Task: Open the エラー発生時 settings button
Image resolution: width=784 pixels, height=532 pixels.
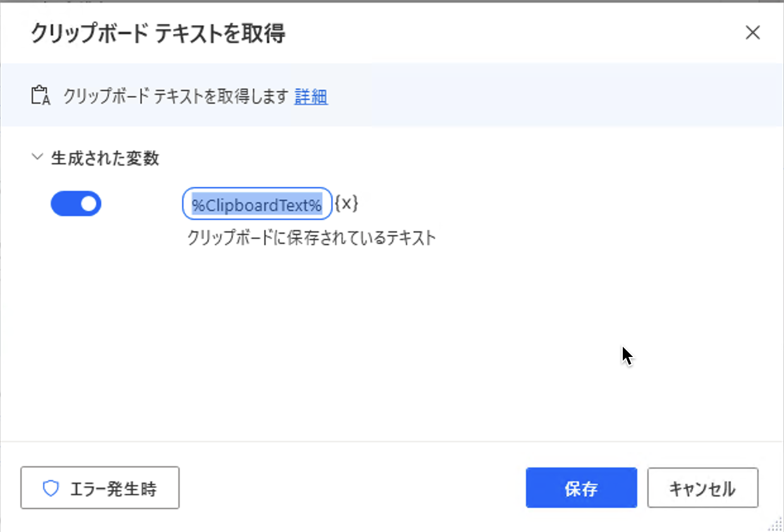Action: click(x=100, y=488)
